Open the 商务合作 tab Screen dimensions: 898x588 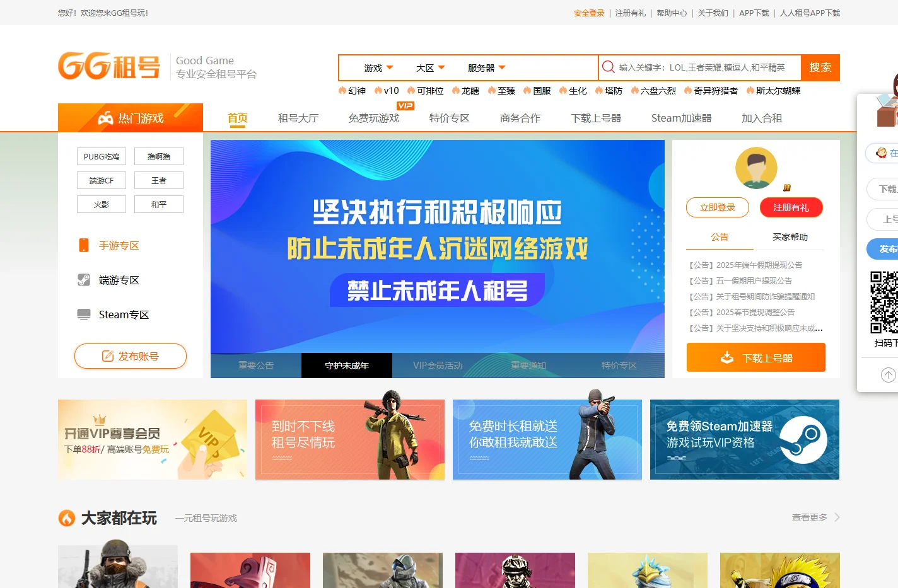pyautogui.click(x=520, y=118)
